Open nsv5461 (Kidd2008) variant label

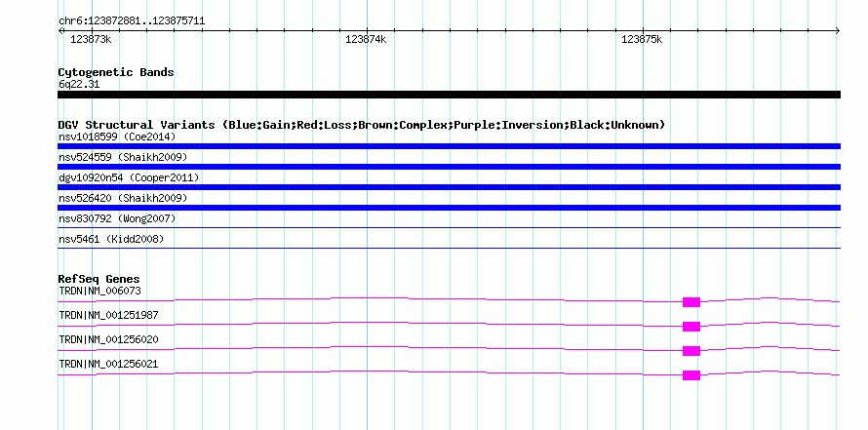111,239
